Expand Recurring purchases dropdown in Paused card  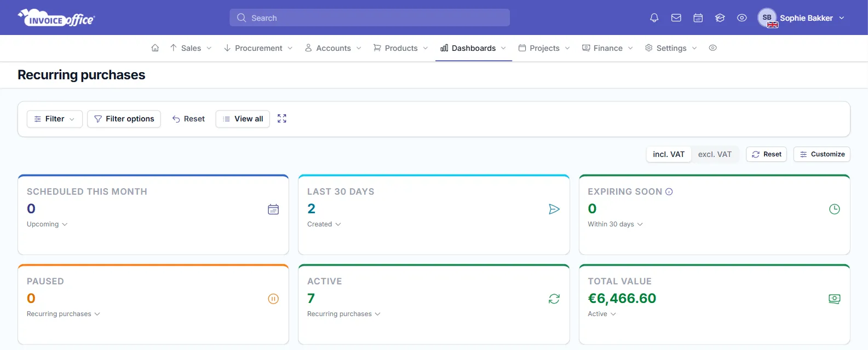coord(64,314)
